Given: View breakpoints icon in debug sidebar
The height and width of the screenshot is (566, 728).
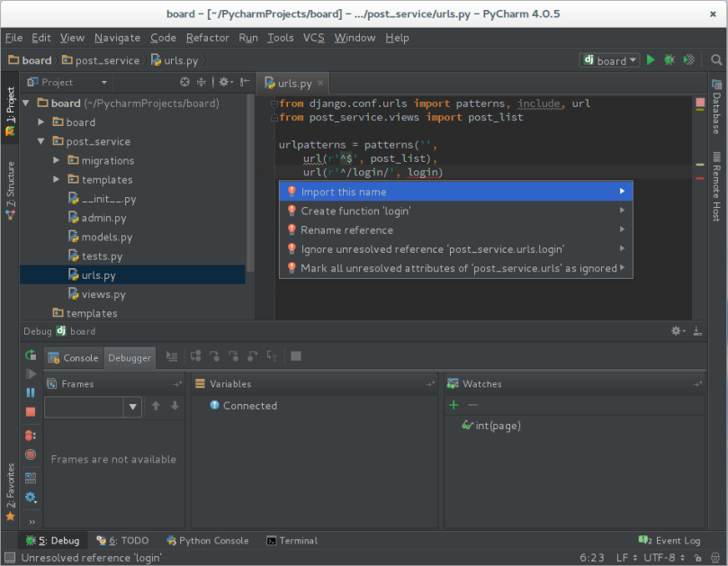Looking at the screenshot, I should pyautogui.click(x=31, y=435).
